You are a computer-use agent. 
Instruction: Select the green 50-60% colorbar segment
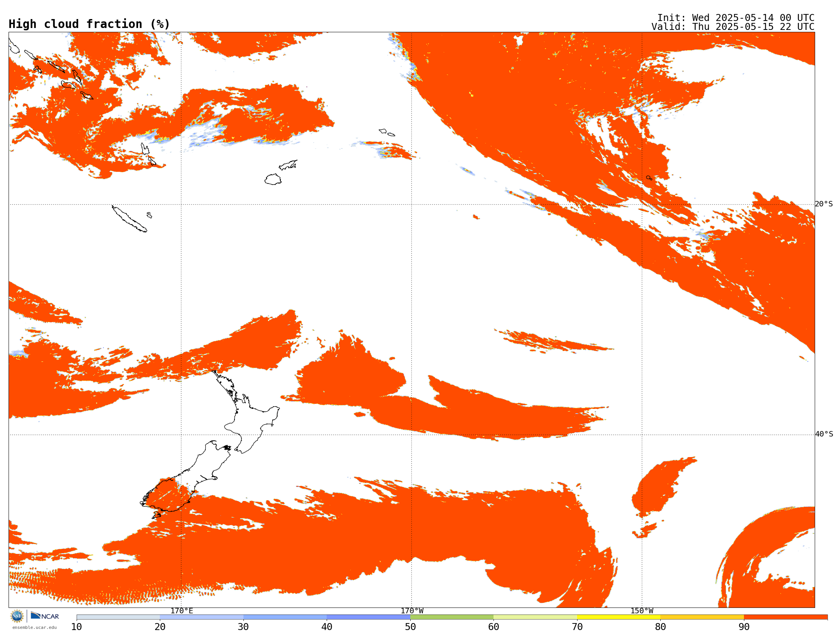coord(451,617)
